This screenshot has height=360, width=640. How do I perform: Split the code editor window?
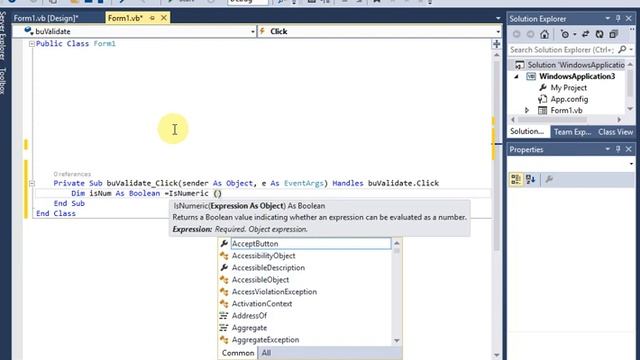tap(496, 44)
